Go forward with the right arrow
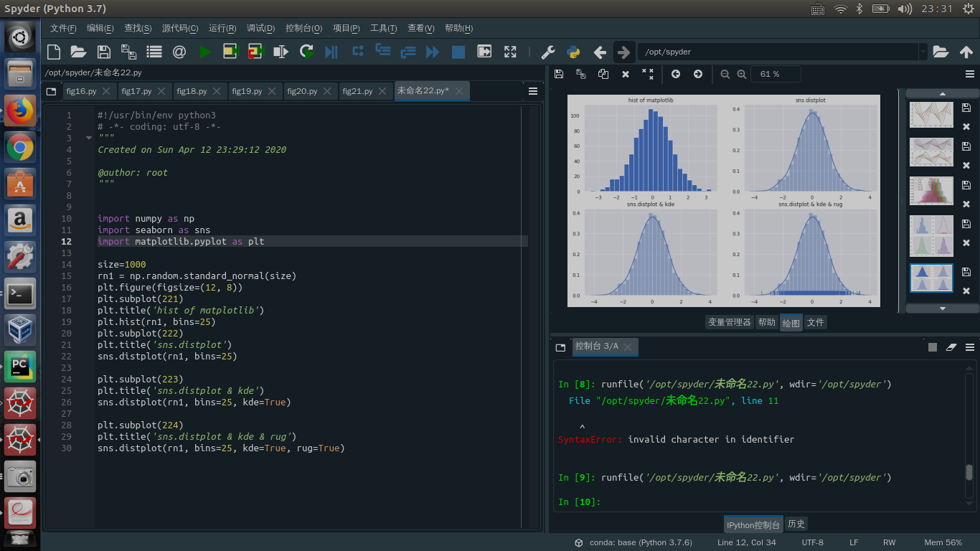This screenshot has height=551, width=980. (x=624, y=52)
